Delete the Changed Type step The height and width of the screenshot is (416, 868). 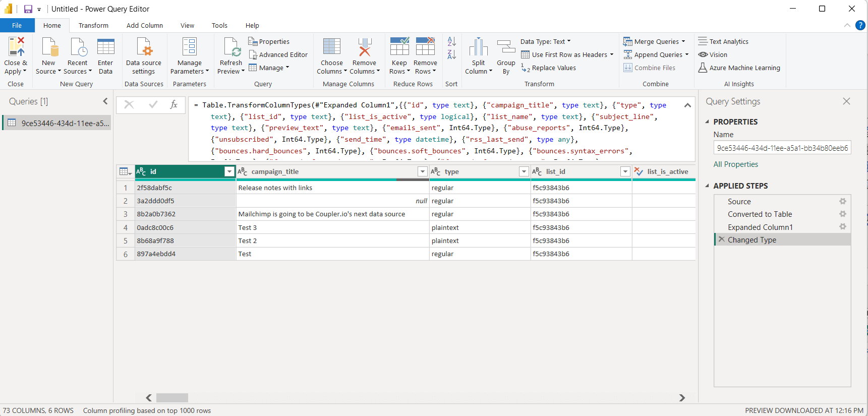pyautogui.click(x=722, y=240)
